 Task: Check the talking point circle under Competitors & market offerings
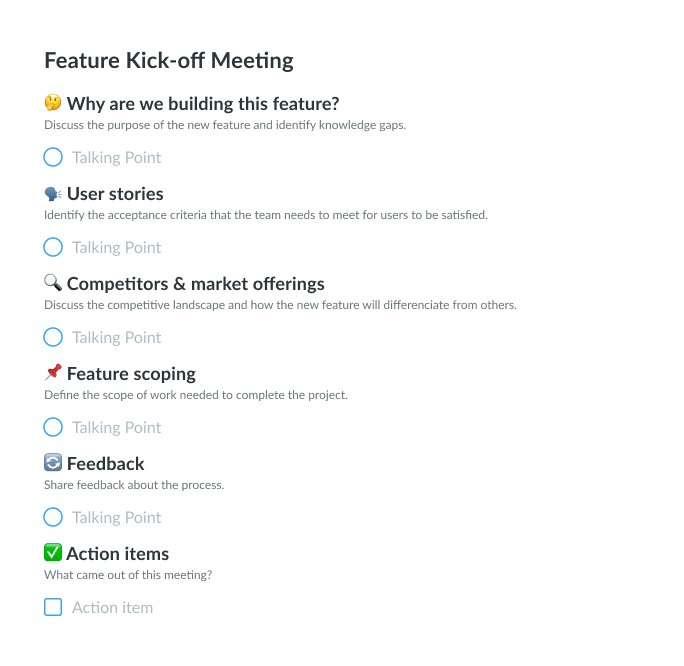click(x=53, y=337)
